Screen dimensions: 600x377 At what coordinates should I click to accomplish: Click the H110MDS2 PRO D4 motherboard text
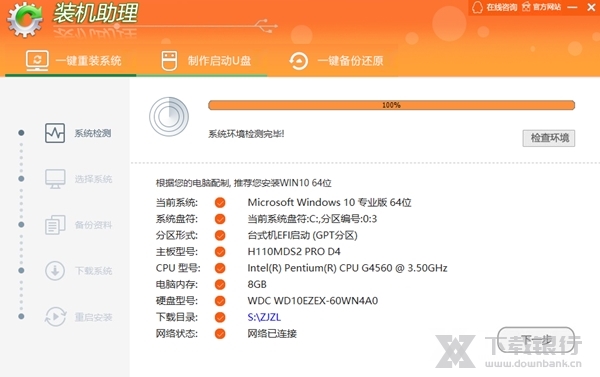tap(294, 251)
